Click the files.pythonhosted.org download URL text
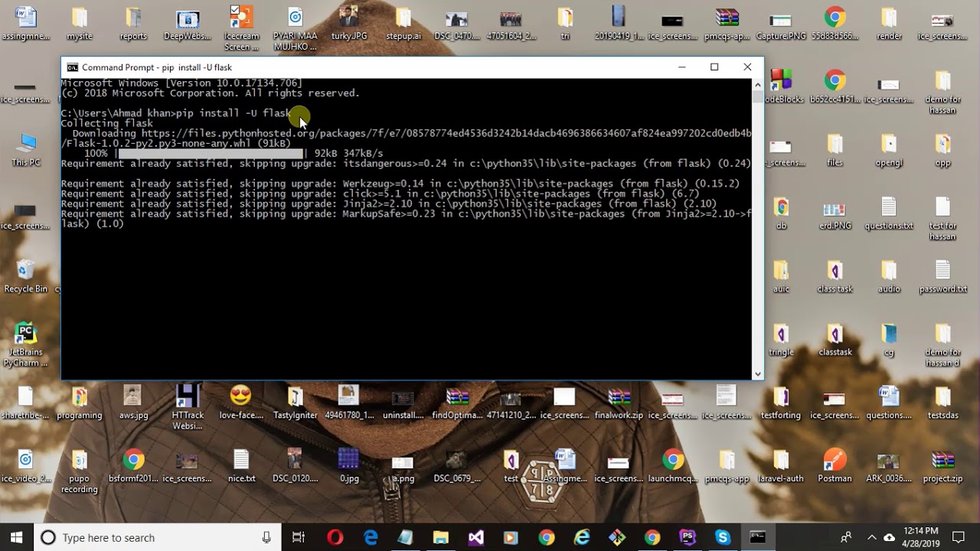The height and width of the screenshot is (551, 980). [446, 133]
